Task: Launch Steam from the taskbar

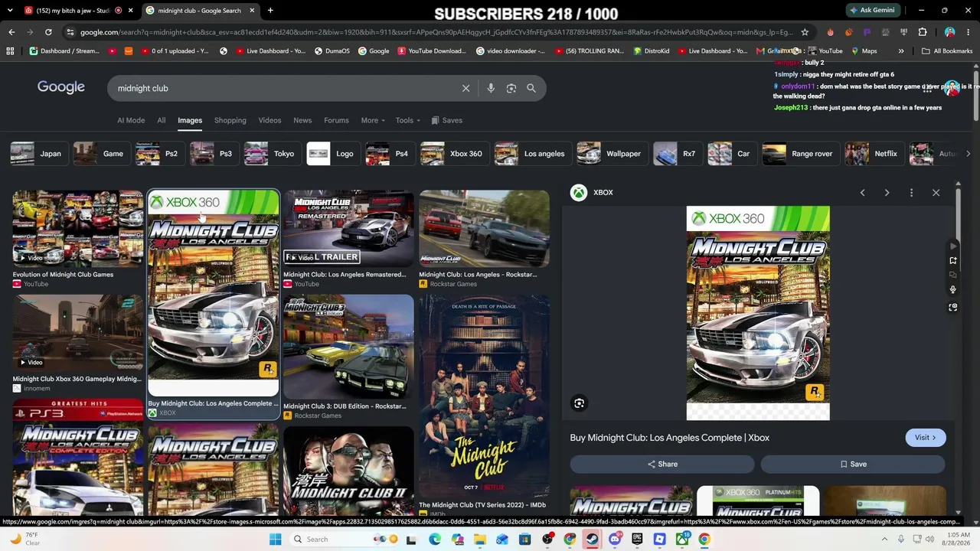Action: click(592, 540)
